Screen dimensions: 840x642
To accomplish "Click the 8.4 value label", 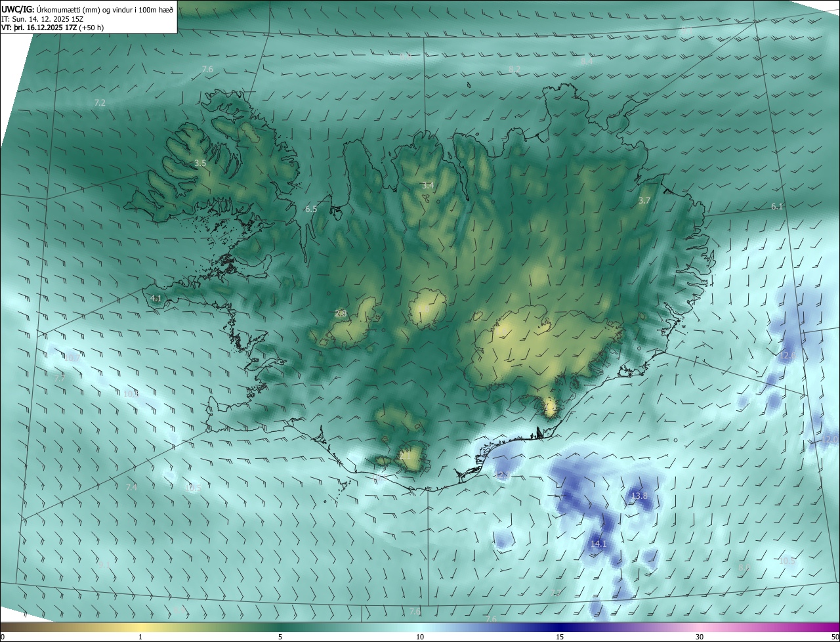I will (x=587, y=62).
